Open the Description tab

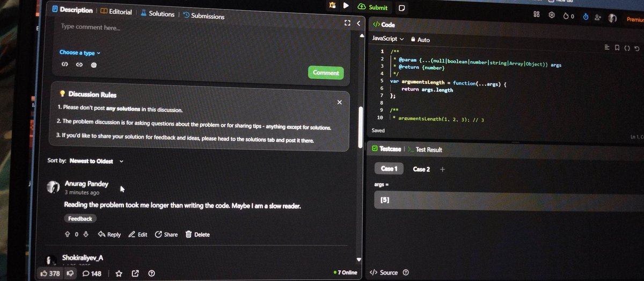[72, 10]
